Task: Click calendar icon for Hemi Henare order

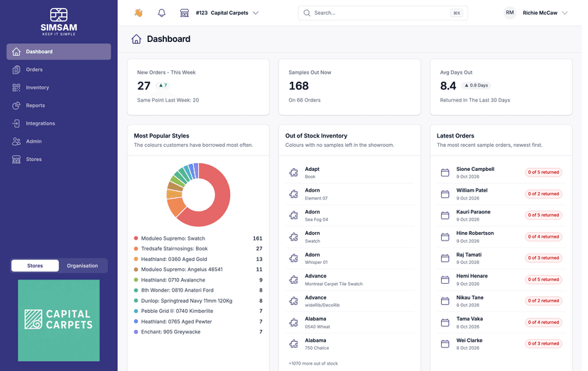Action: pos(445,279)
